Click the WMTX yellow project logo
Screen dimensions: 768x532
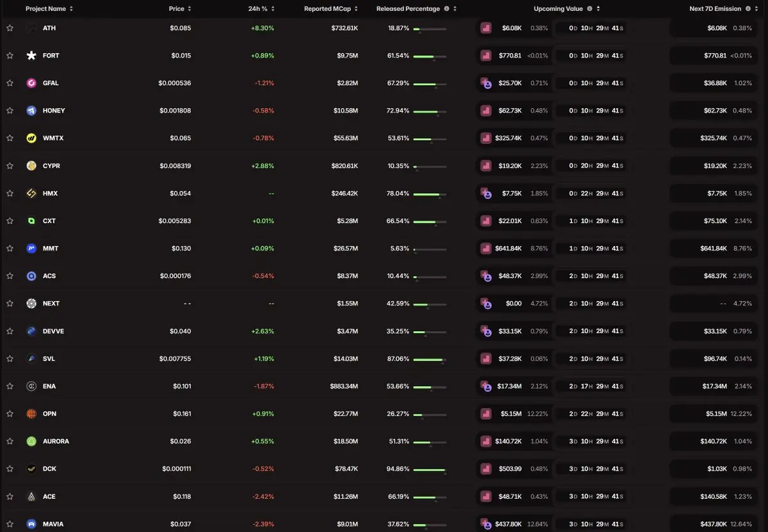tap(31, 138)
